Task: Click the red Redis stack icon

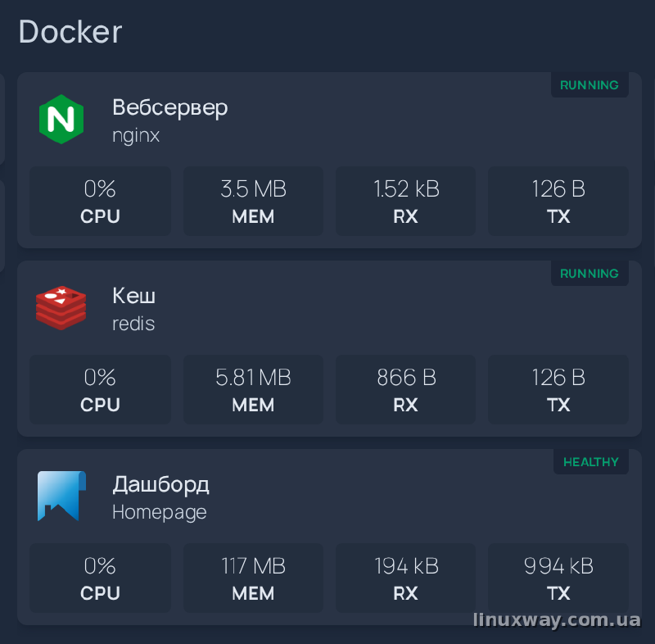Action: click(61, 308)
